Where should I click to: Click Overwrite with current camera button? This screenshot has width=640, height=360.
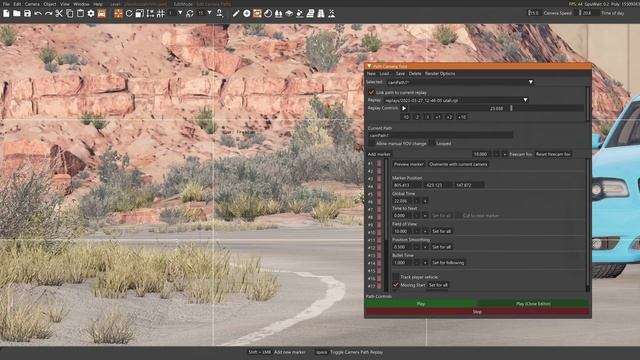click(458, 164)
